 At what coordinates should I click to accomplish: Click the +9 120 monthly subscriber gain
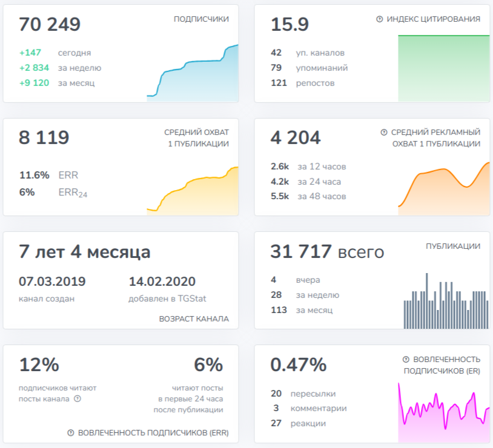point(35,83)
